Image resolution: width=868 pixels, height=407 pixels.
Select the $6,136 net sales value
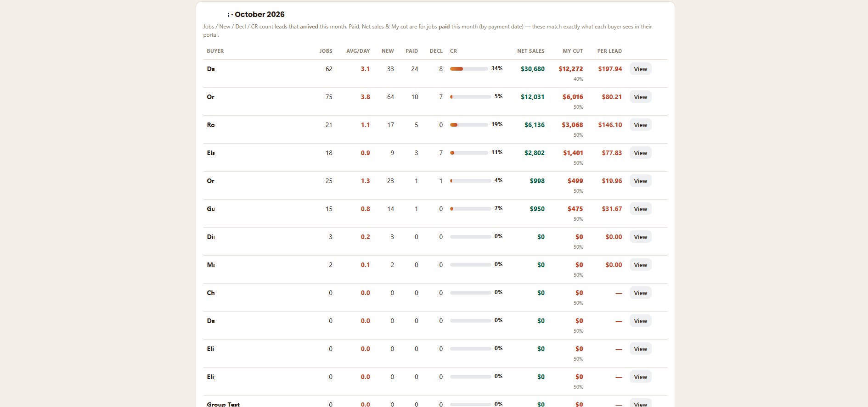pos(535,125)
